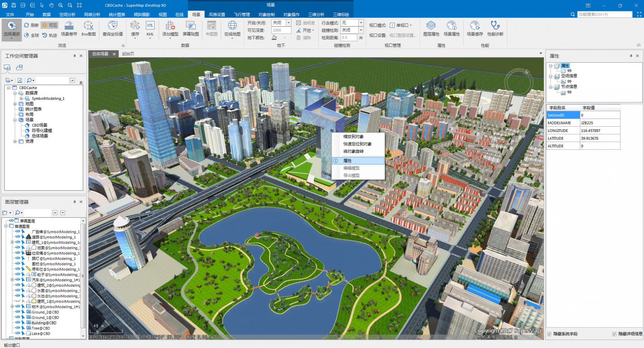
Task: Toggle the 可见 visibility button in ribbon
Action: click(x=49, y=25)
